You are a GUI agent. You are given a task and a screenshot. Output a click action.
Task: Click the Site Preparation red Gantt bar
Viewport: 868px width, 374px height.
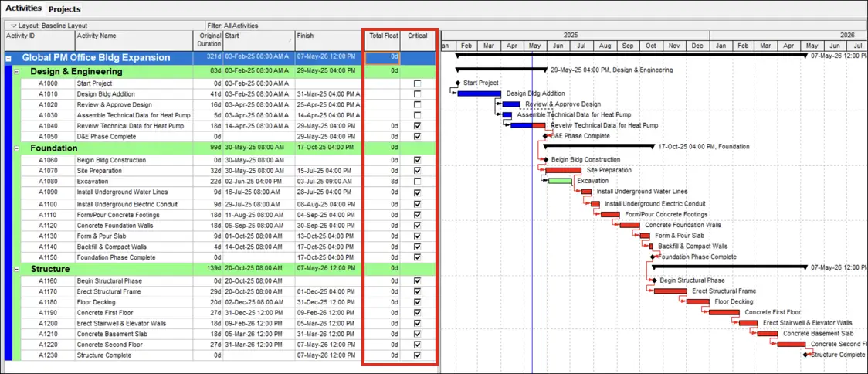click(563, 170)
